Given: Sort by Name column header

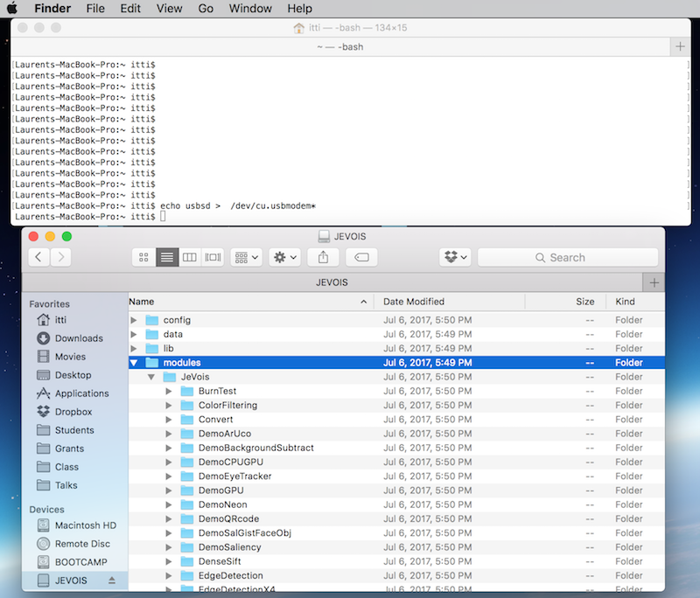Looking at the screenshot, I should [251, 302].
